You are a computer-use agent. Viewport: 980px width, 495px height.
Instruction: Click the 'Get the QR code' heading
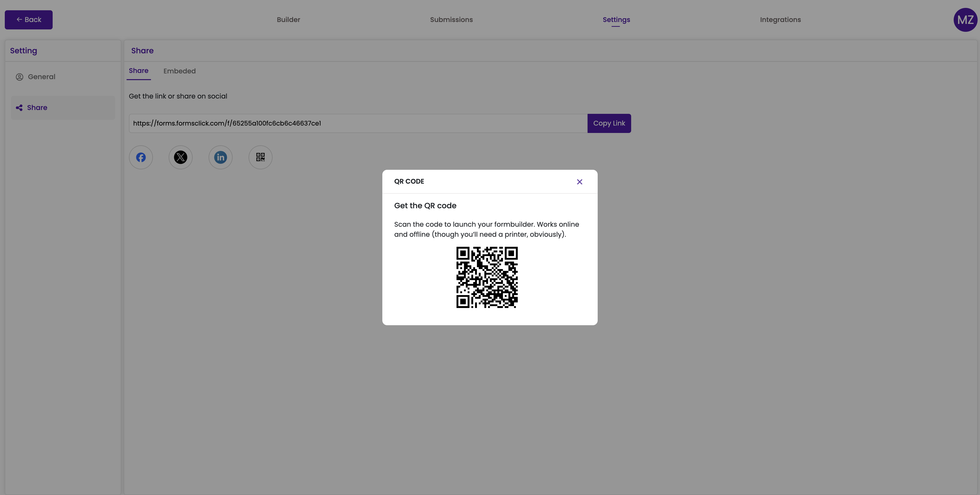pyautogui.click(x=425, y=206)
